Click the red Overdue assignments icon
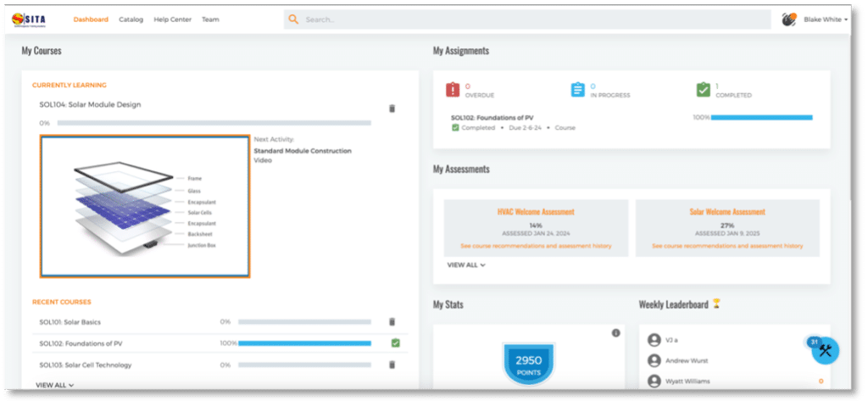This screenshot has height=407, width=868. 452,90
